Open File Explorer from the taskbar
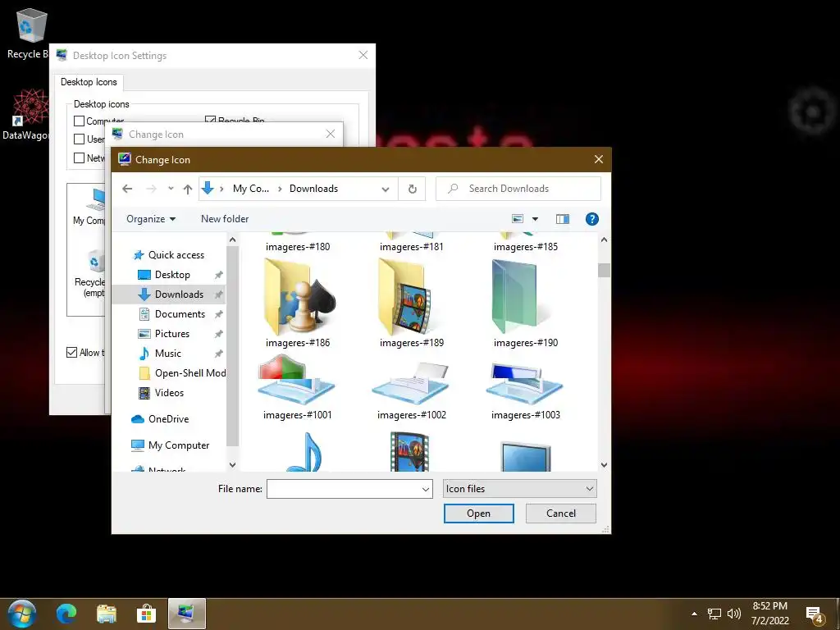Screen dimensions: 840x630 point(107,614)
